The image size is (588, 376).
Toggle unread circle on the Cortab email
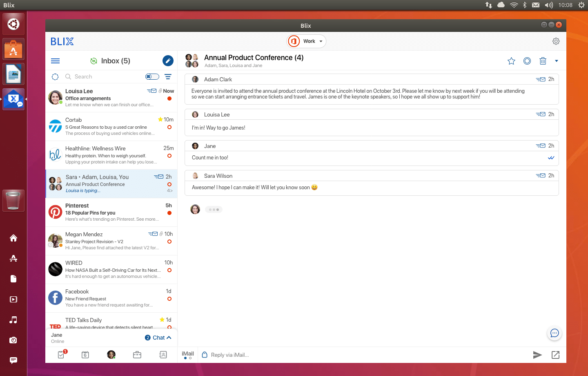tap(169, 127)
